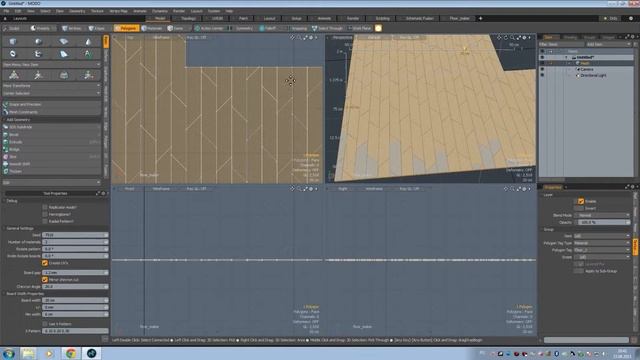Open the Windows Start menu
Image resolution: width=640 pixels, height=360 pixels.
pos(9,353)
